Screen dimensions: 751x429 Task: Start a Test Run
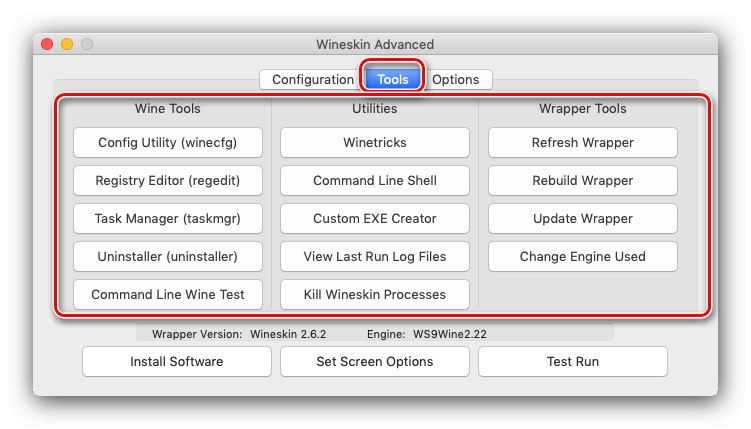click(573, 361)
